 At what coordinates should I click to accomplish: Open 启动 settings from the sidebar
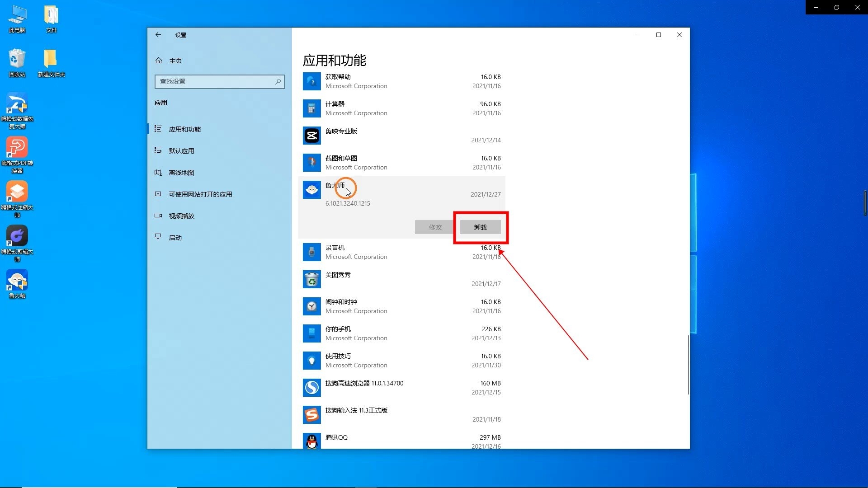[175, 237]
